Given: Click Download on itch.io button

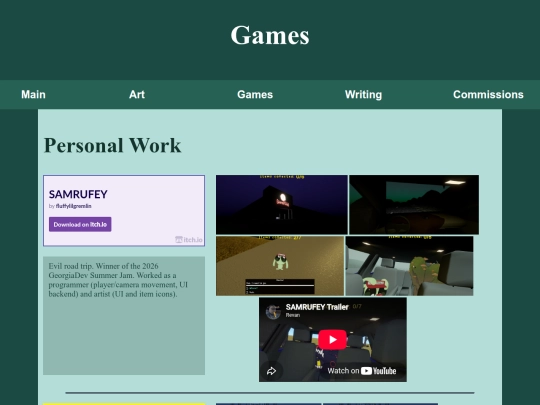Looking at the screenshot, I should 80,224.
